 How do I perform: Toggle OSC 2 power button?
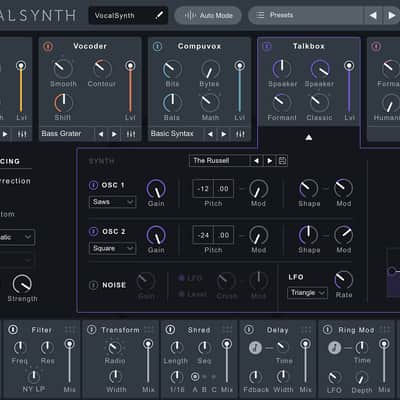[x=93, y=231]
